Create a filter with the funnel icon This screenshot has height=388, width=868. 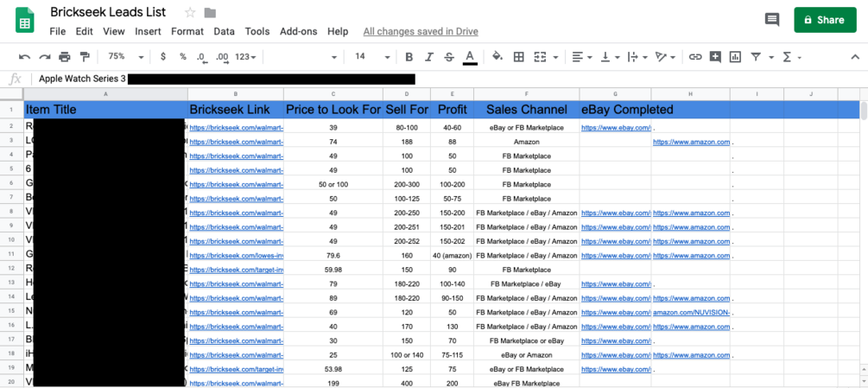pyautogui.click(x=756, y=56)
